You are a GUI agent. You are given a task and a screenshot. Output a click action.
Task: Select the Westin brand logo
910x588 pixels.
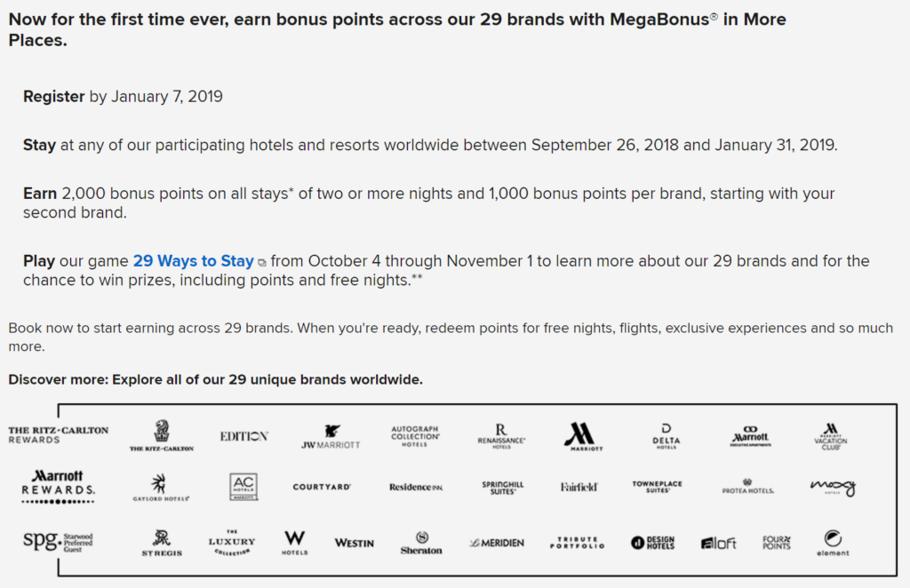(354, 543)
